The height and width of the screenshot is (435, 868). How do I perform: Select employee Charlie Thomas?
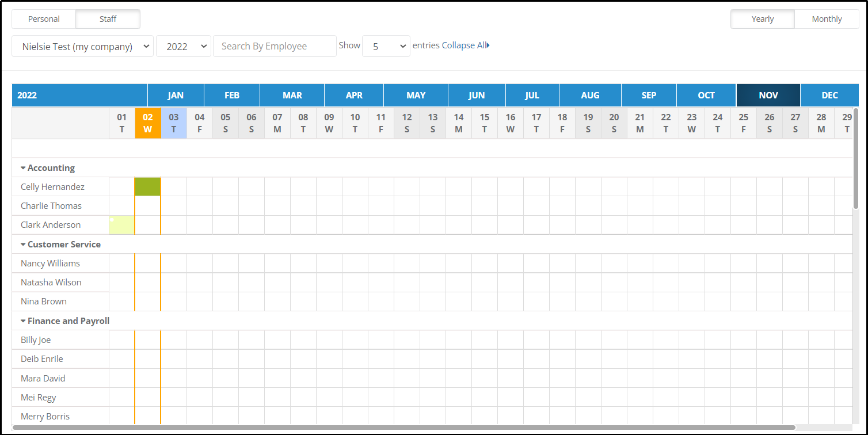pos(51,206)
